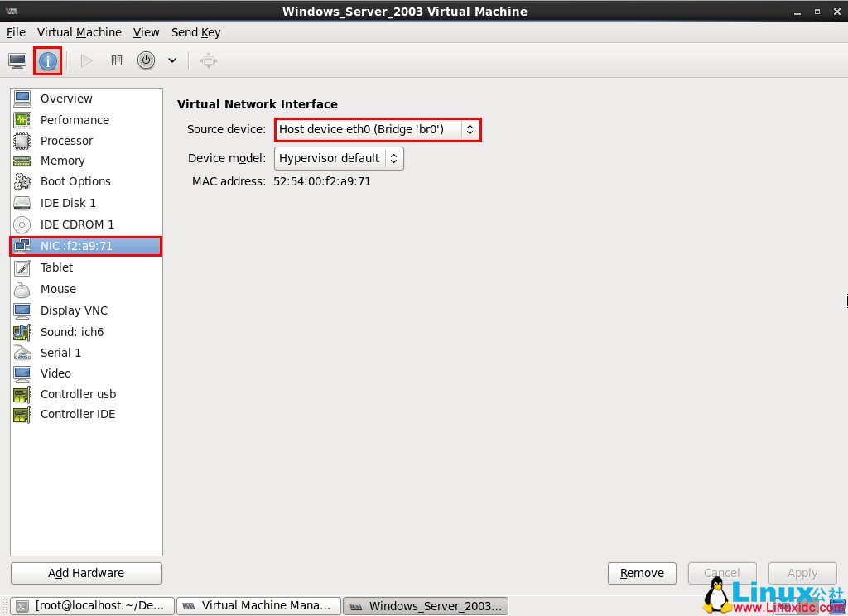This screenshot has width=848, height=616.
Task: Switch to Virtual Machine Manager taskbar window
Action: click(x=258, y=606)
